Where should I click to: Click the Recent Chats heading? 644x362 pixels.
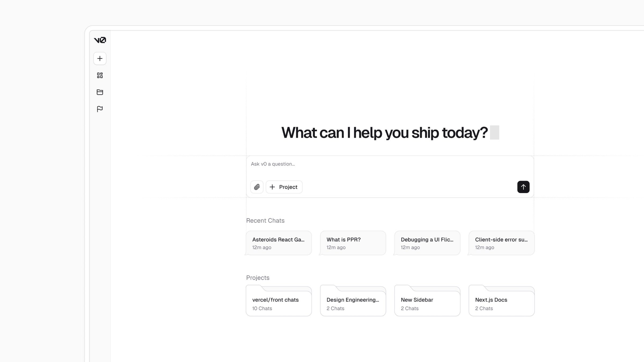(265, 221)
